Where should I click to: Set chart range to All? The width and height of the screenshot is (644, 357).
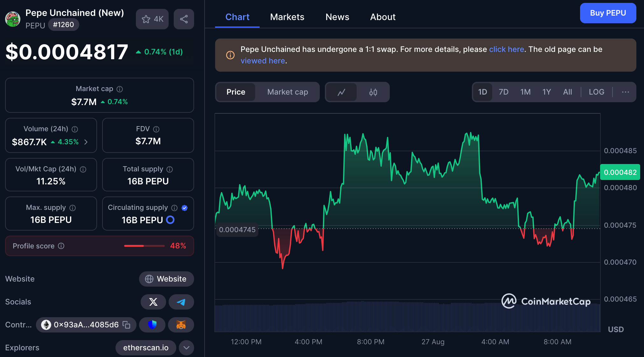click(567, 92)
